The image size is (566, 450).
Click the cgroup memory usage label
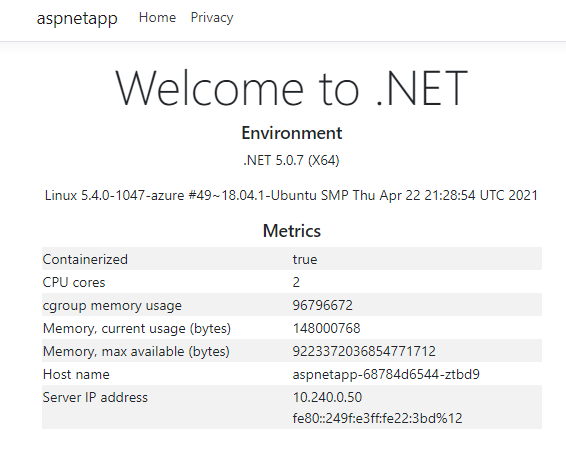[x=112, y=306]
